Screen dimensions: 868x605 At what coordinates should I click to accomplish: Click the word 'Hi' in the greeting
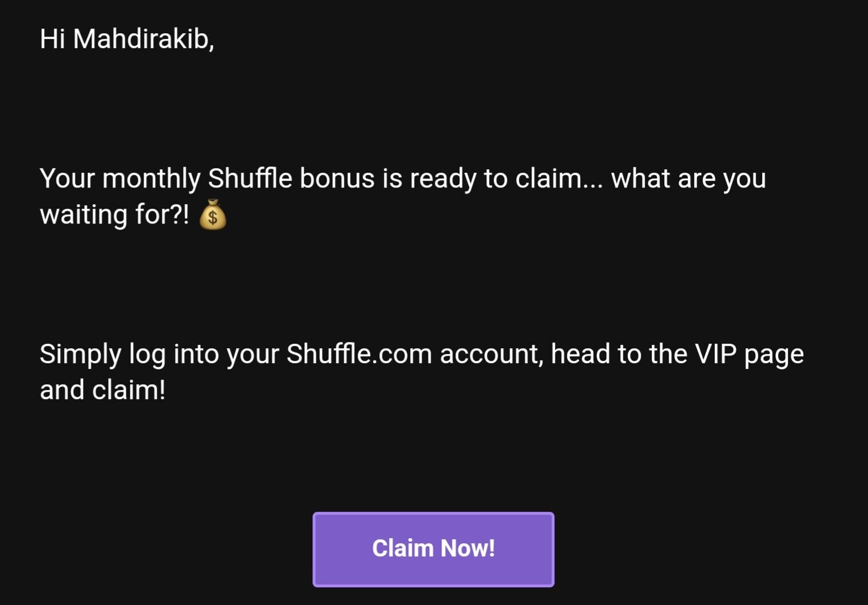pos(52,39)
